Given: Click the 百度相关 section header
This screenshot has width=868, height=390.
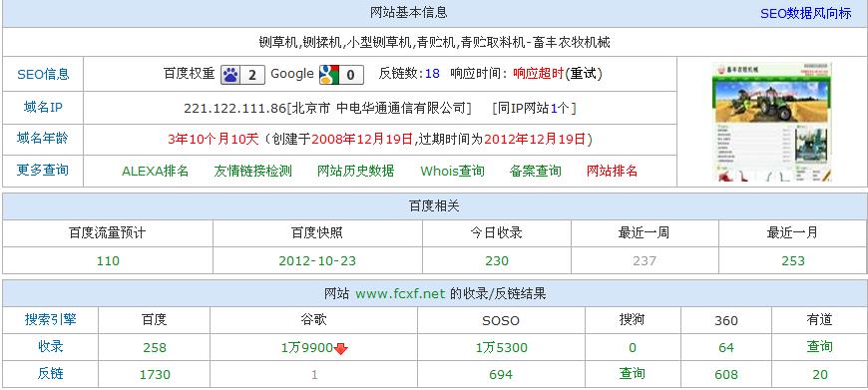Looking at the screenshot, I should point(434,206).
